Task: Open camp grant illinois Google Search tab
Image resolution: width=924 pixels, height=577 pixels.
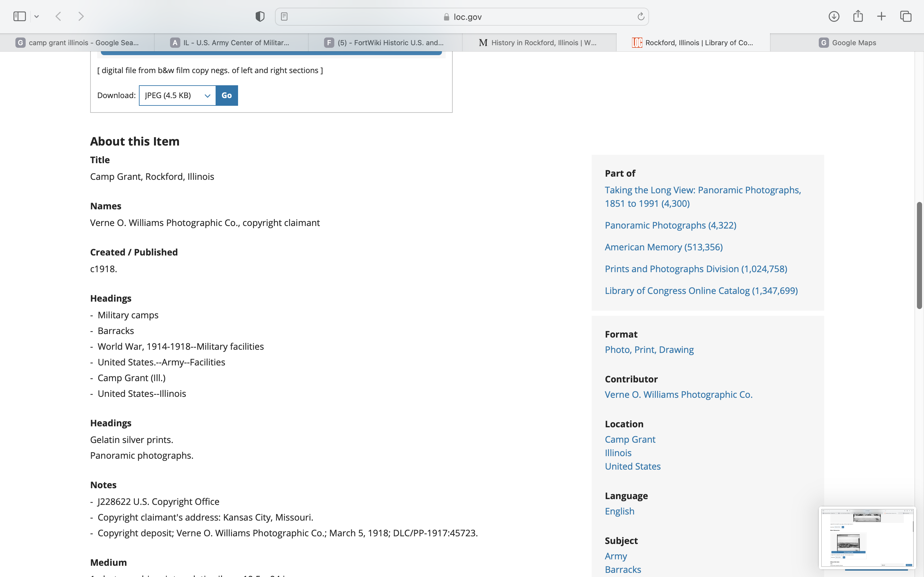Action: (77, 43)
